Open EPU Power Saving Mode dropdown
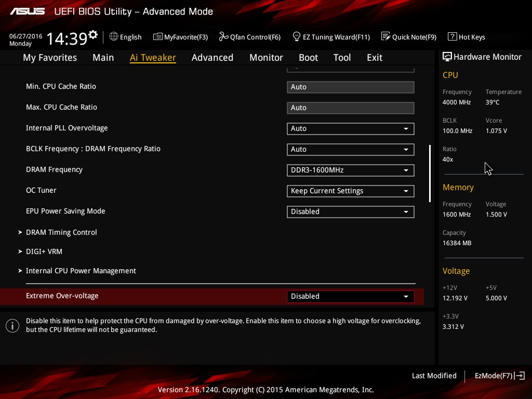This screenshot has height=399, width=532. (351, 212)
